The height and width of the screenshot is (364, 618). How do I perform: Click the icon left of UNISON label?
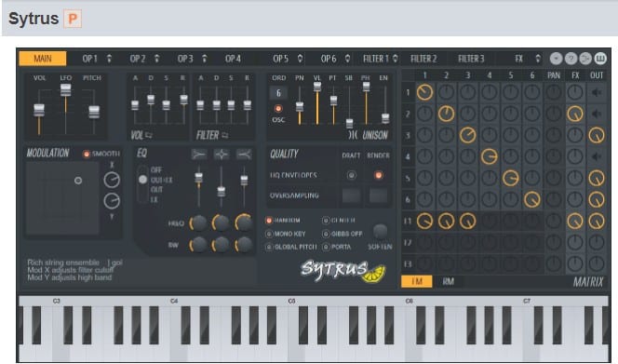353,135
